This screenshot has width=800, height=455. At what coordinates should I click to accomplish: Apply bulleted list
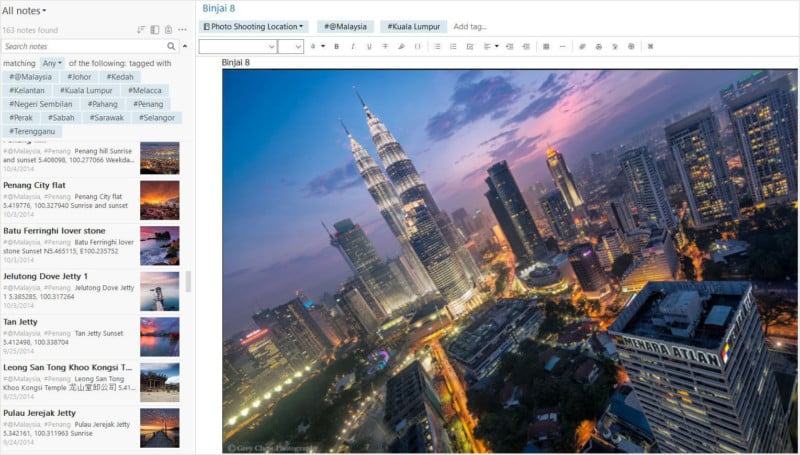[x=437, y=46]
